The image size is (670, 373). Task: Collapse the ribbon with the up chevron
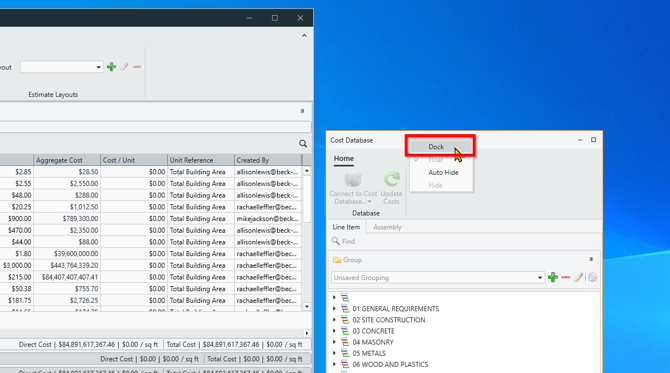coord(304,35)
